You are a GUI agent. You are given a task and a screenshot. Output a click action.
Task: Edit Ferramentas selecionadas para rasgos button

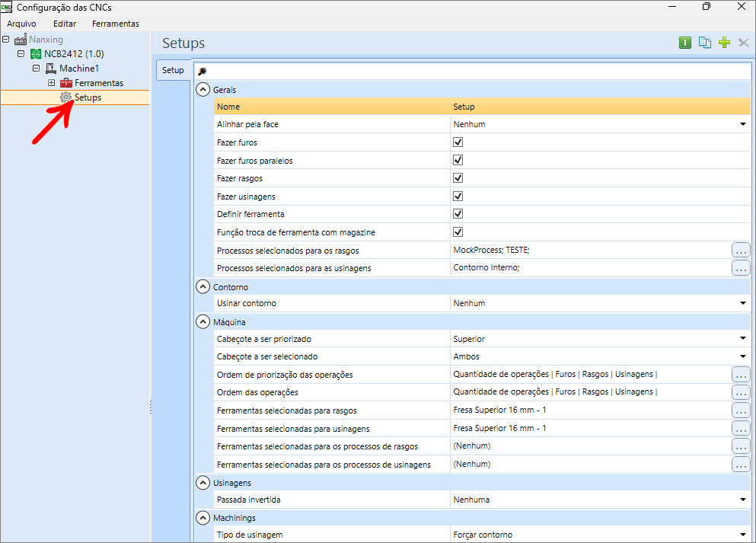[741, 410]
